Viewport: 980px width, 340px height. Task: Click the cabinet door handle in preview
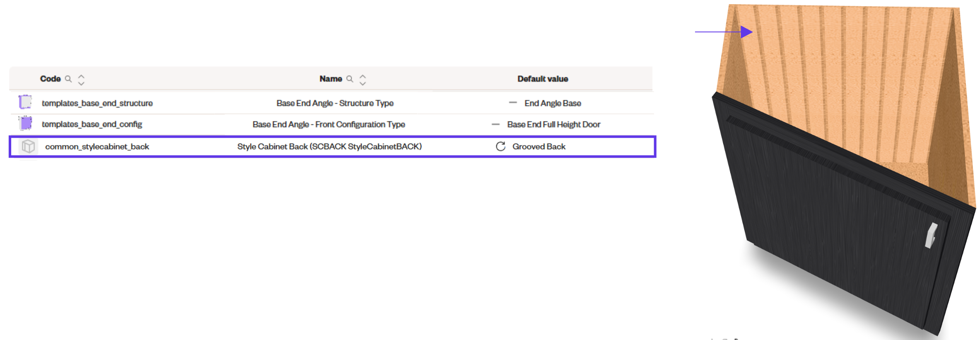tap(931, 235)
